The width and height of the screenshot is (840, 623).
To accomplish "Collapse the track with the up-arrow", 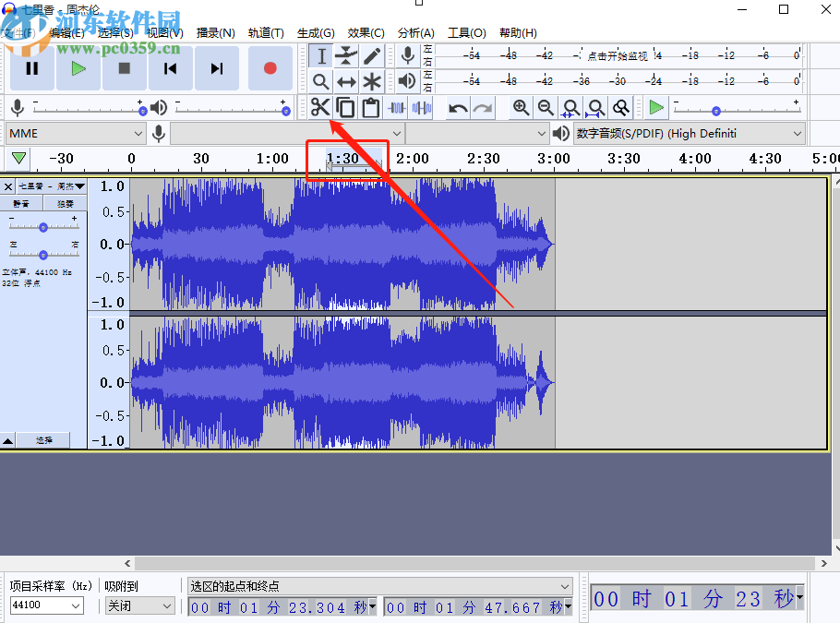I will coord(8,441).
